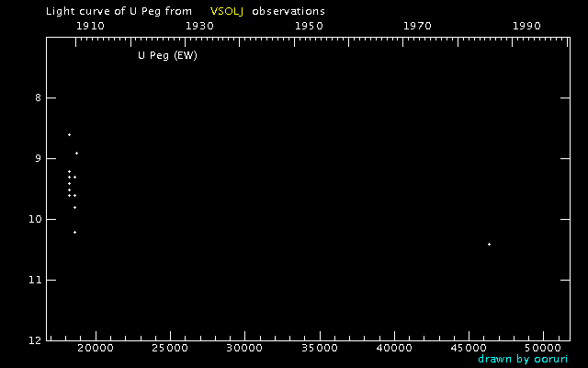This screenshot has width=588, height=368.
Task: Click the 50000 Julian date axis label
Action: 545,350
